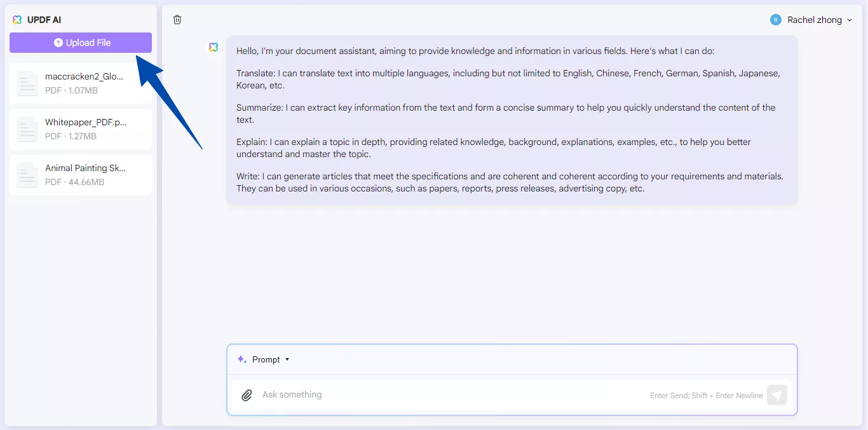Open the Prompt type dropdown
Screen dimensions: 868x430
click(x=267, y=359)
